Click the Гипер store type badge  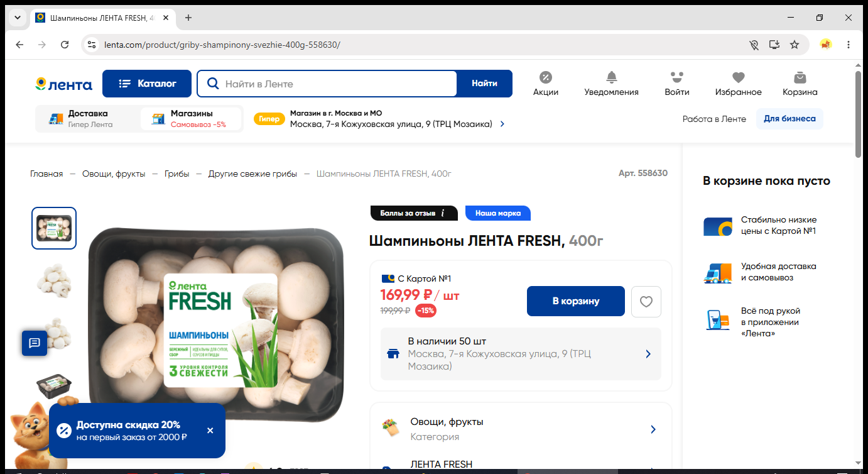269,119
